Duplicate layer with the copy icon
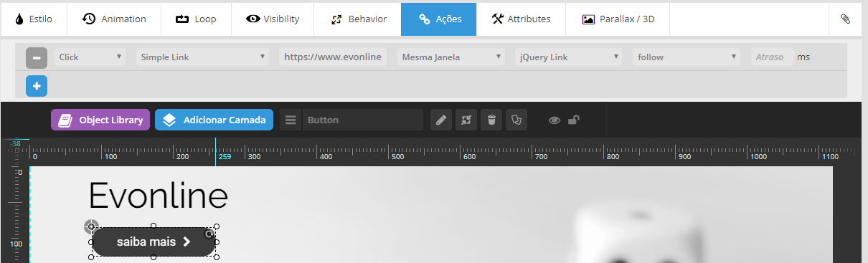This screenshot has width=868, height=263. tap(516, 120)
